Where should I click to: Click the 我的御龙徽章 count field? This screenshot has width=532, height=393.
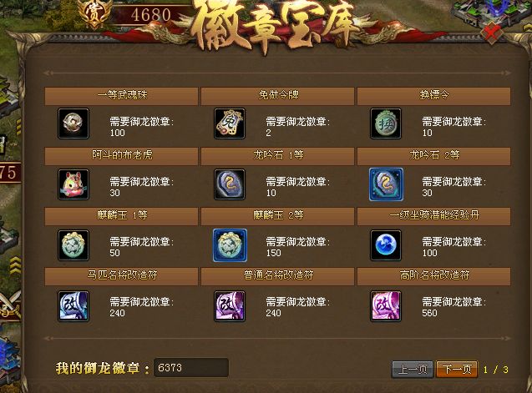pyautogui.click(x=191, y=368)
